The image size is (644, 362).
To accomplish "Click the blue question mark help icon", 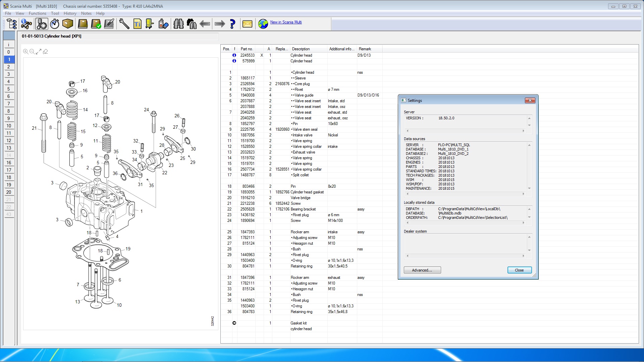I will pyautogui.click(x=232, y=24).
